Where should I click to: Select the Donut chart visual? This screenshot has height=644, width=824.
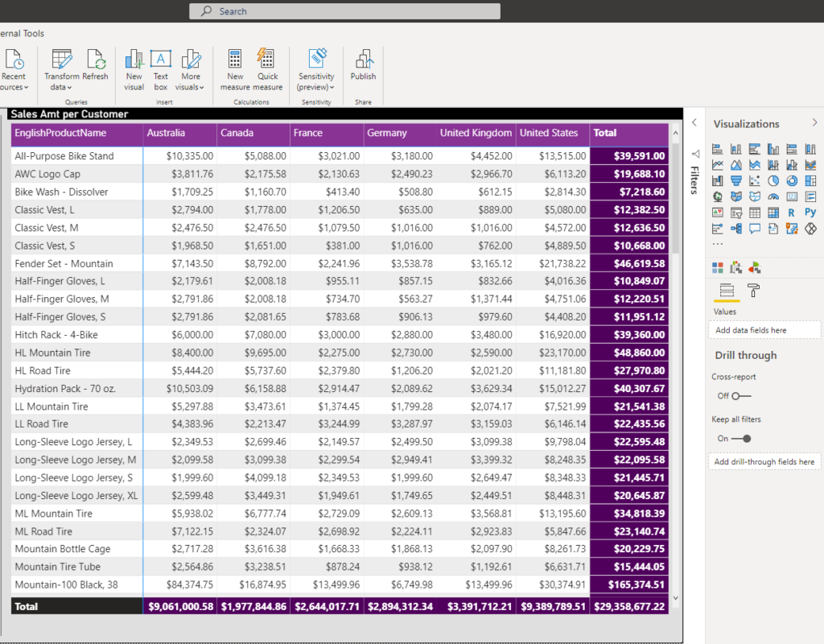(x=792, y=181)
